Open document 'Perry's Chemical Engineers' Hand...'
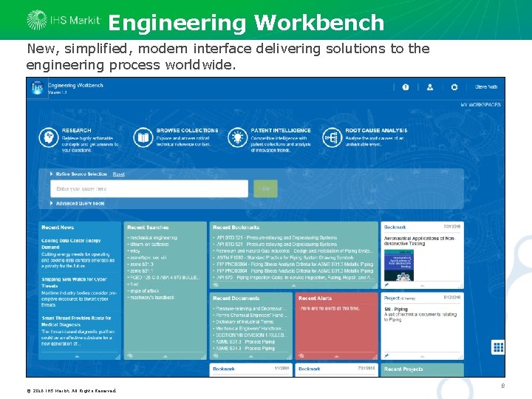532x399 pixels. pyautogui.click(x=250, y=315)
